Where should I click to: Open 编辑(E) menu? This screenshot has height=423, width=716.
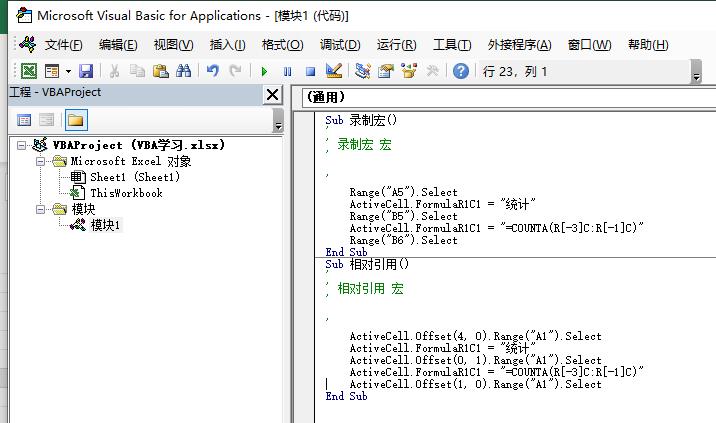[118, 45]
